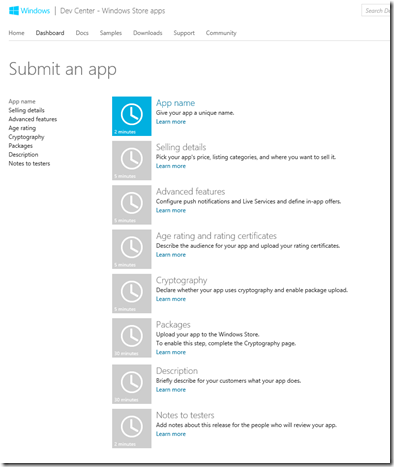The width and height of the screenshot is (394, 467).
Task: Open the Docs menu item
Action: pyautogui.click(x=82, y=33)
